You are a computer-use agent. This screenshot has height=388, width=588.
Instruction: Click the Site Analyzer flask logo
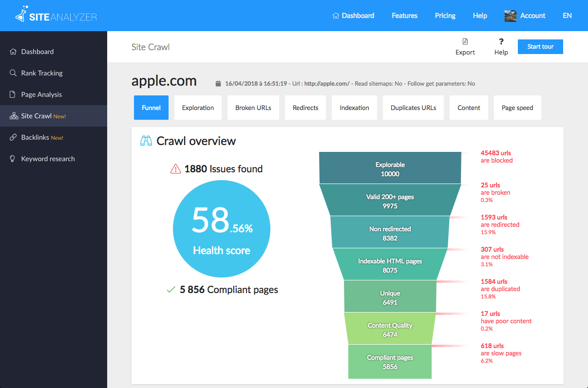point(21,15)
